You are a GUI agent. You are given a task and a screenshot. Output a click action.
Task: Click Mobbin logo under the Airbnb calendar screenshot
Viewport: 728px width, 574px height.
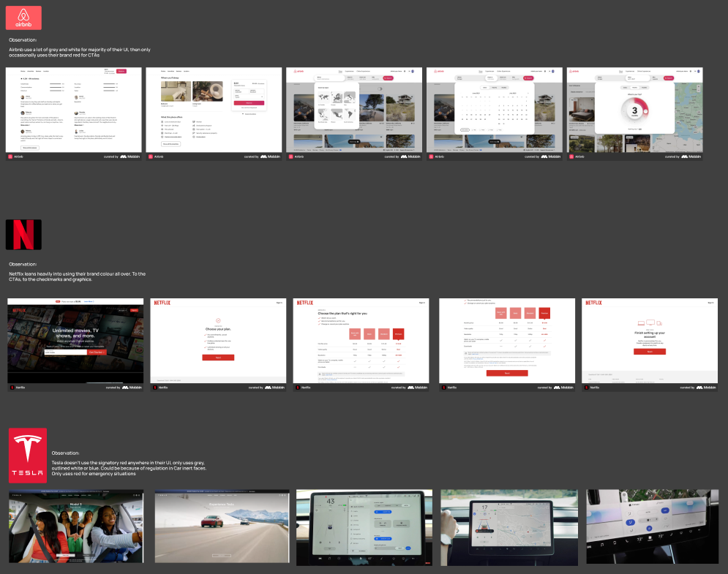click(x=551, y=156)
